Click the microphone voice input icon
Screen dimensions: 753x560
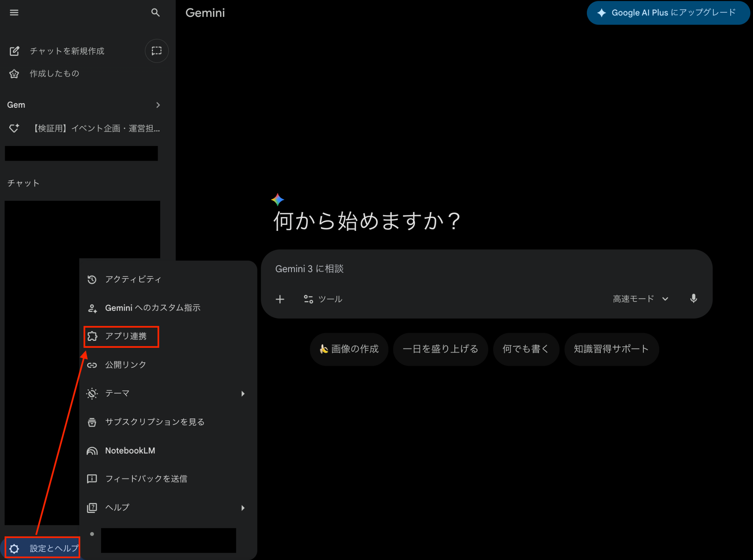coord(693,299)
